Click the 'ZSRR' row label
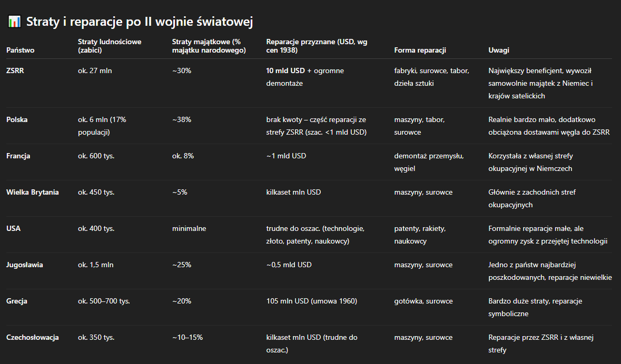Image resolution: width=621 pixels, height=364 pixels. click(x=15, y=70)
